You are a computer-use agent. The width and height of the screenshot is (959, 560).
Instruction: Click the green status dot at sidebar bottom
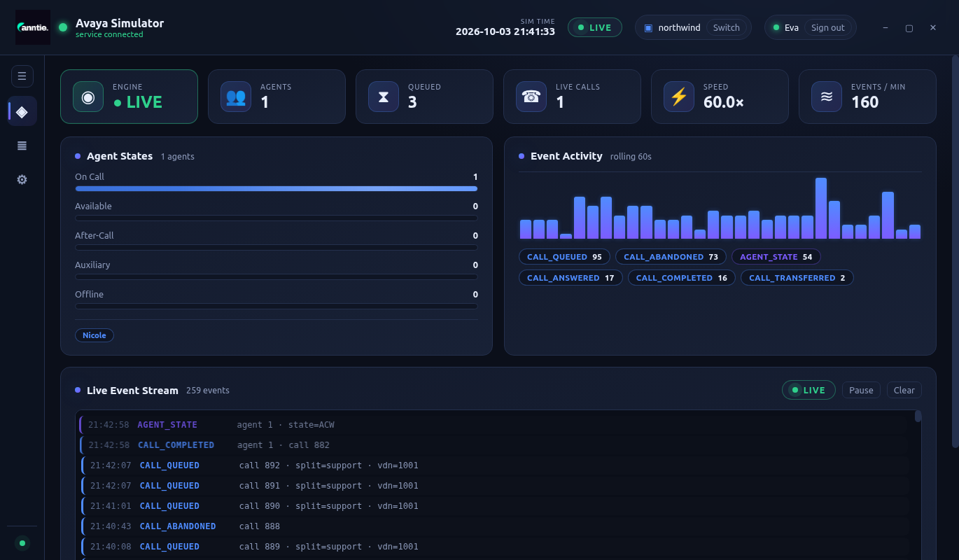click(x=22, y=543)
